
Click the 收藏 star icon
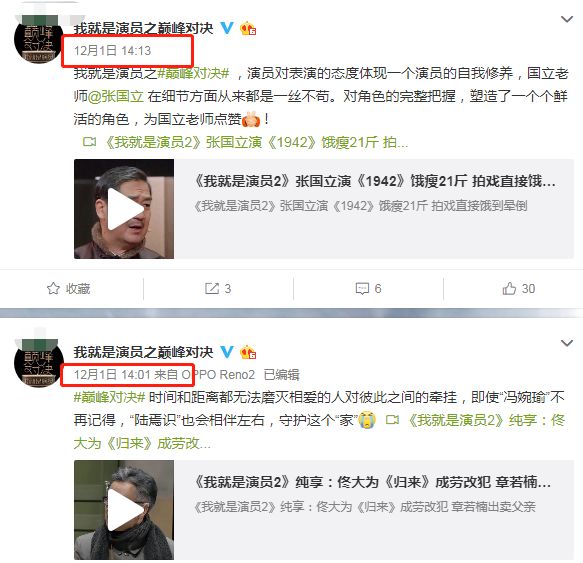point(53,289)
